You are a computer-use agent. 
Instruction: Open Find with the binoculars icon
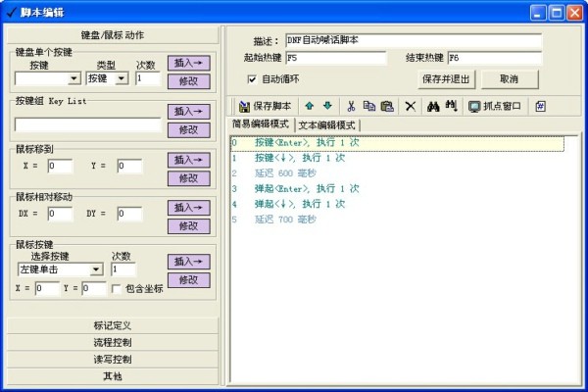433,107
